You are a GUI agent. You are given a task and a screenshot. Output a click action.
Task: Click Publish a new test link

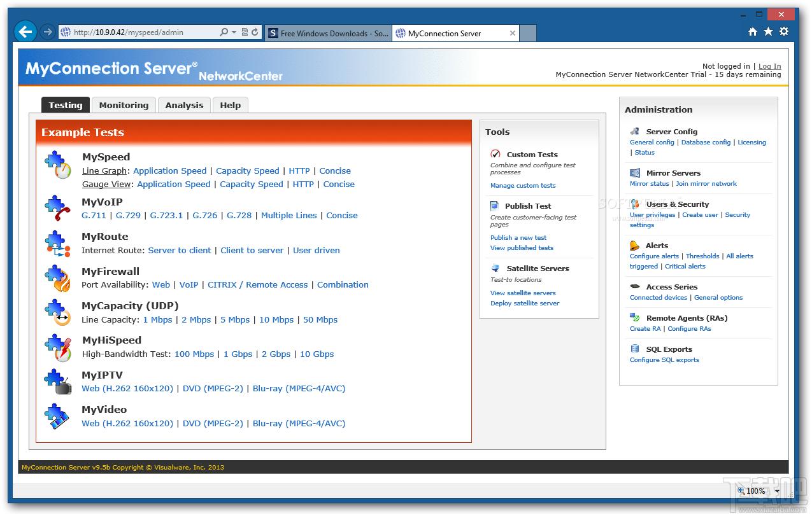pos(518,237)
